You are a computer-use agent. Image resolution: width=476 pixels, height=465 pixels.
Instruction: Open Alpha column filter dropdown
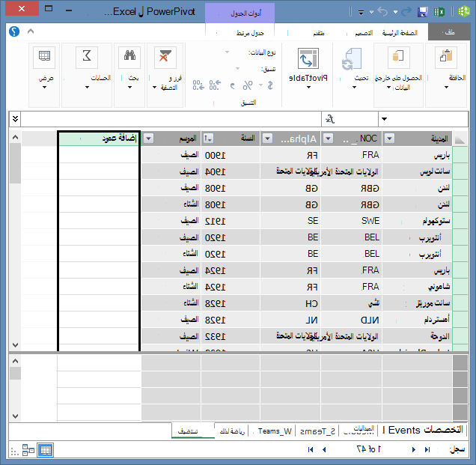pyautogui.click(x=267, y=139)
